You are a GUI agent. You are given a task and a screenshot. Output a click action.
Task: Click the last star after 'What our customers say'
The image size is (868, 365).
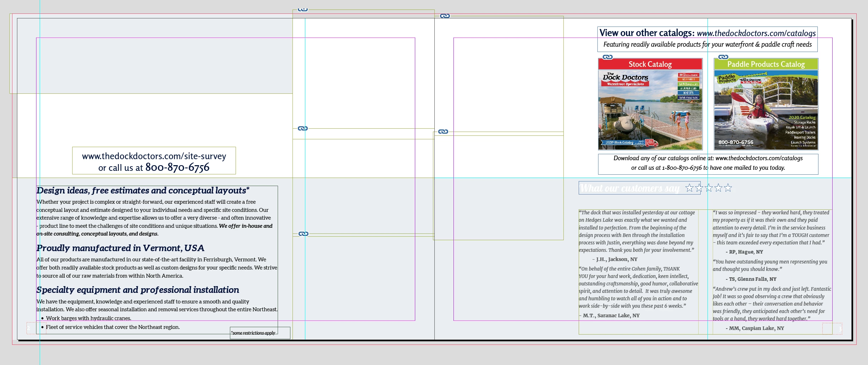pyautogui.click(x=728, y=188)
